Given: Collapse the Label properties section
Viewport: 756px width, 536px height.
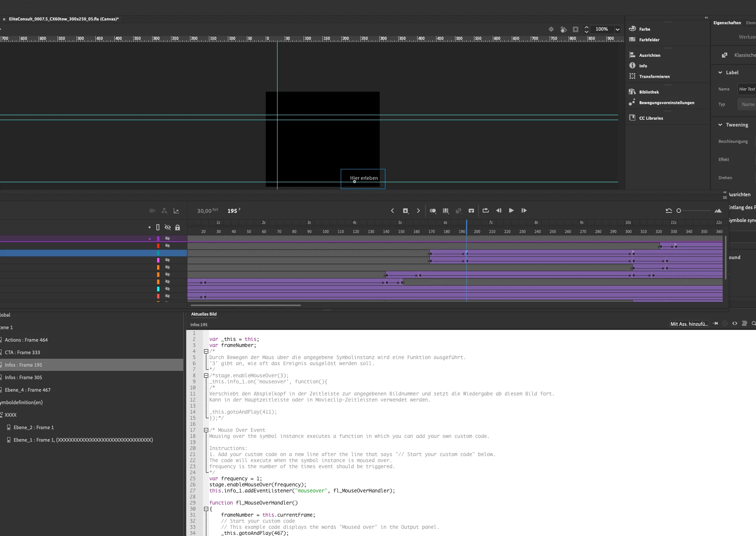Looking at the screenshot, I should (720, 72).
